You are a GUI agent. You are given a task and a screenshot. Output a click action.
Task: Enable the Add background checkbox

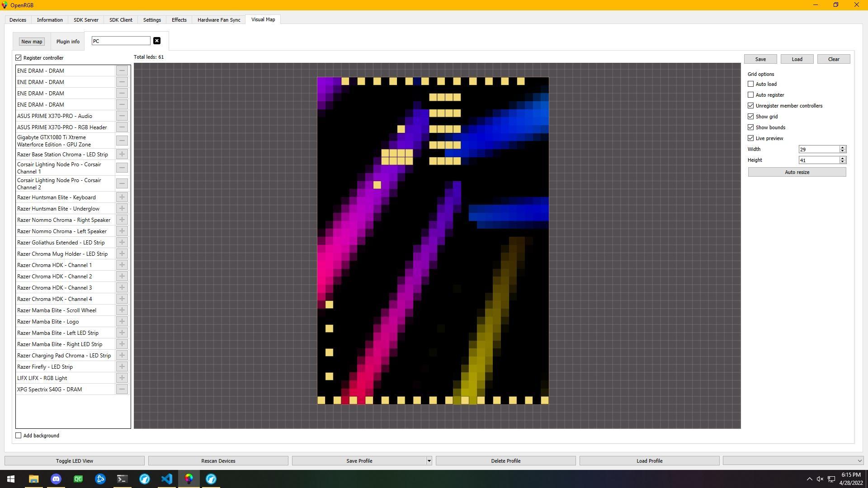point(19,436)
